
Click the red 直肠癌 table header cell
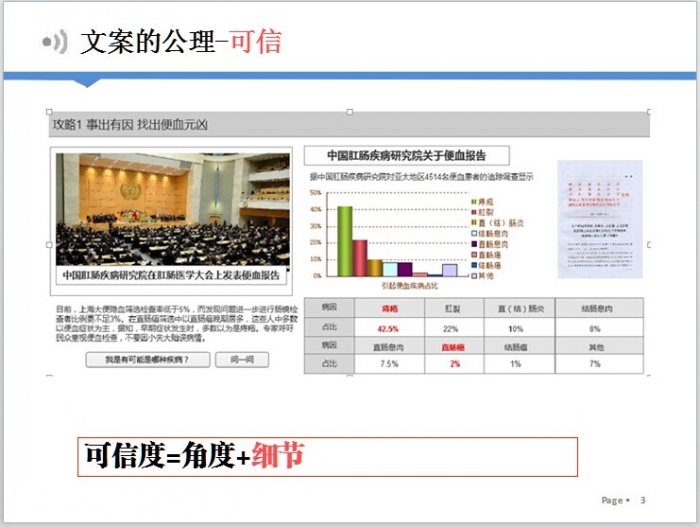[x=455, y=346]
